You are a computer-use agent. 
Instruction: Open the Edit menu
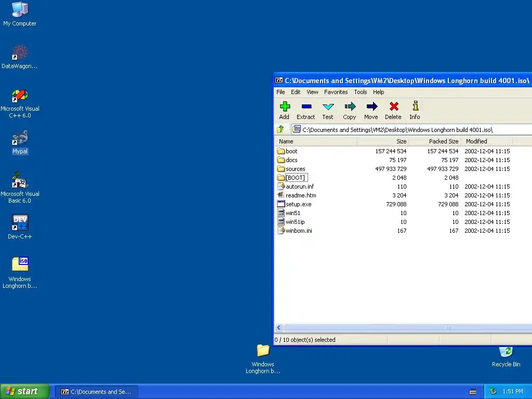pos(296,92)
